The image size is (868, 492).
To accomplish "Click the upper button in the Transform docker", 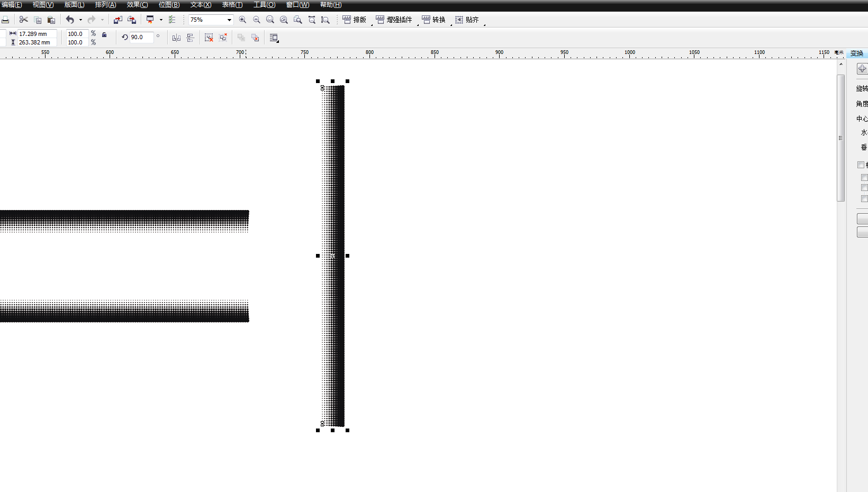I will coord(863,218).
